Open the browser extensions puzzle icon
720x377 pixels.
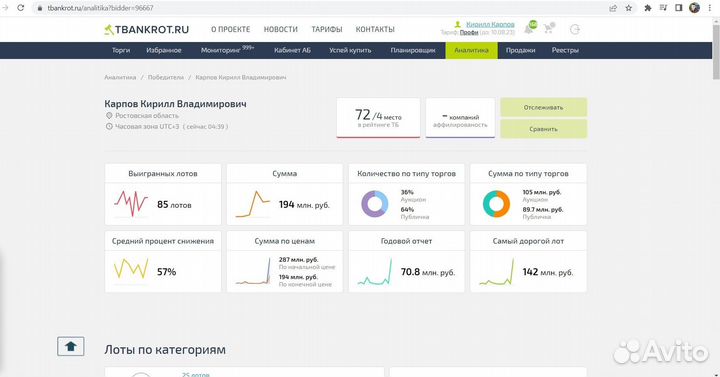[647, 8]
